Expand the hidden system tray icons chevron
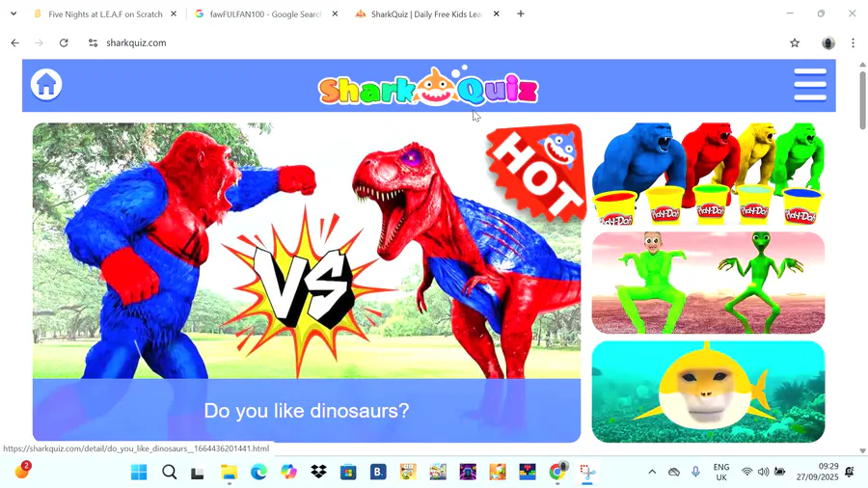The height and width of the screenshot is (488, 868). 652,472
